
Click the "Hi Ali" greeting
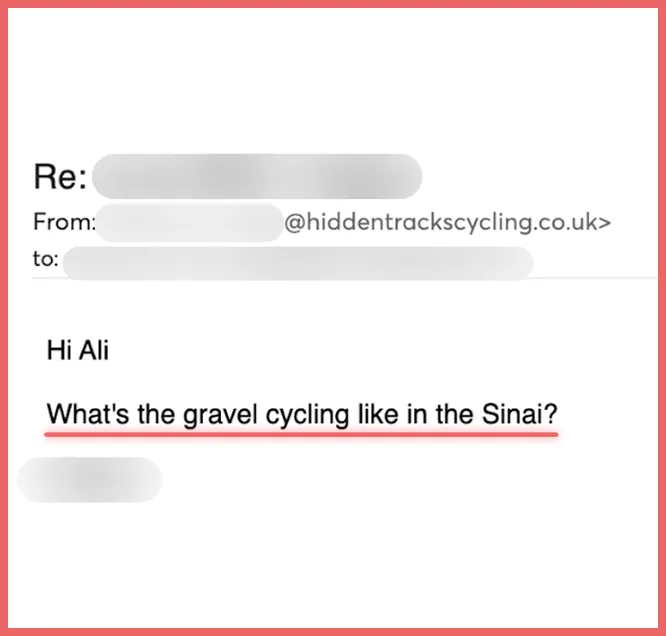tap(78, 351)
